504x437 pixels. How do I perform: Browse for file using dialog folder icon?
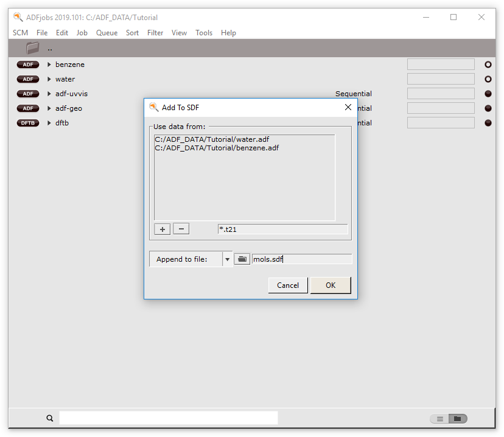pyautogui.click(x=242, y=259)
